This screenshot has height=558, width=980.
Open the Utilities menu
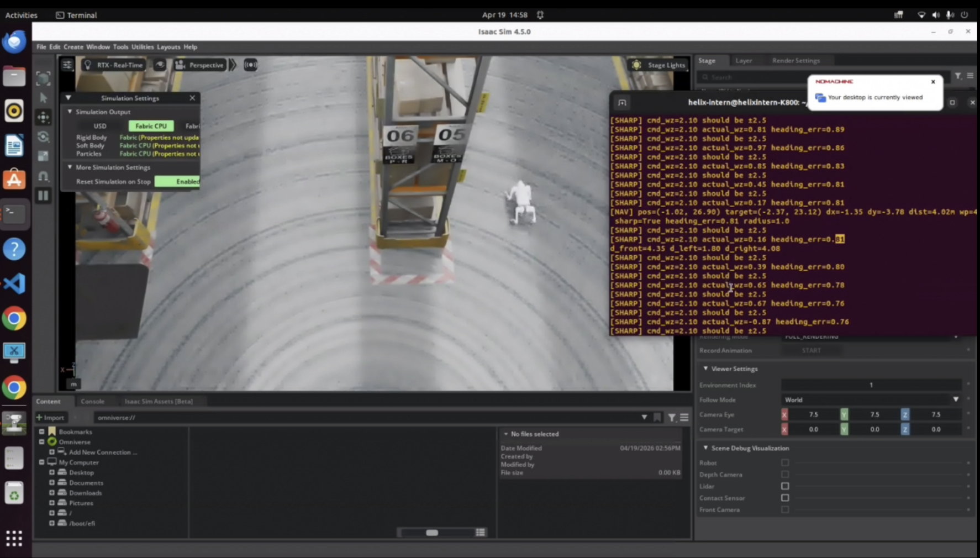click(x=143, y=47)
